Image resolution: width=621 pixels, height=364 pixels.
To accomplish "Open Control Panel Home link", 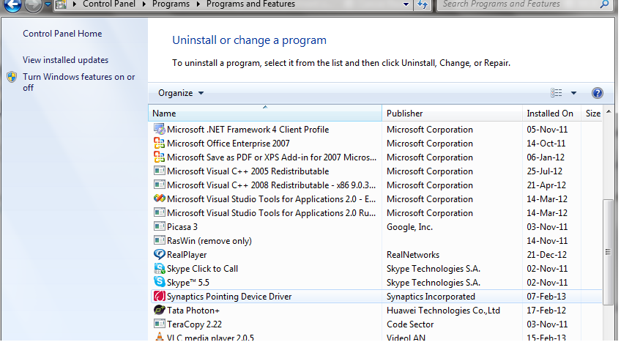I will tap(62, 34).
